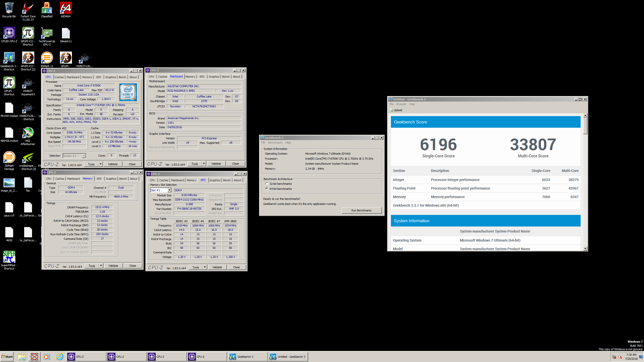Image resolution: width=644 pixels, height=362 pixels.
Task: Expand Tools dropdown arrow in CPU tab window
Action: 100,164
